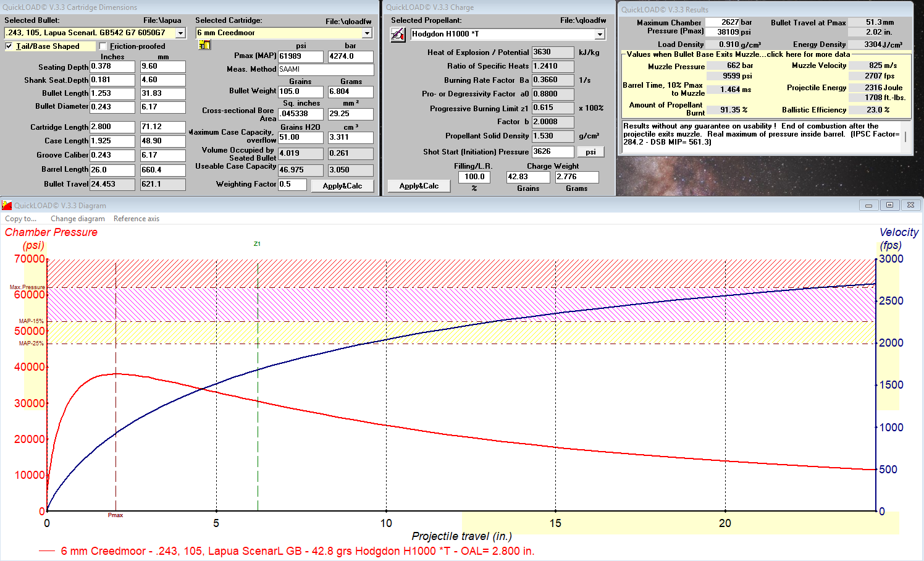The width and height of the screenshot is (924, 561).
Task: Click the Seating Depth inches field
Action: pyautogui.click(x=112, y=66)
